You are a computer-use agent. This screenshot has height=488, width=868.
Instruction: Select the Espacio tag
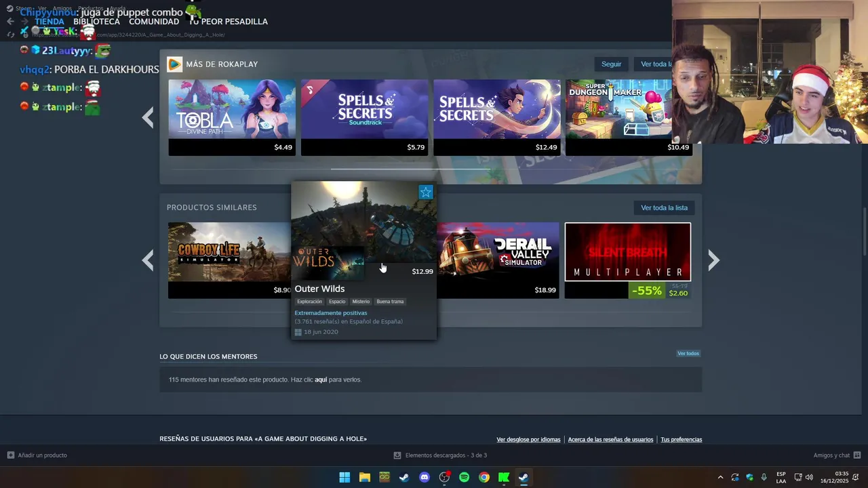(x=337, y=302)
